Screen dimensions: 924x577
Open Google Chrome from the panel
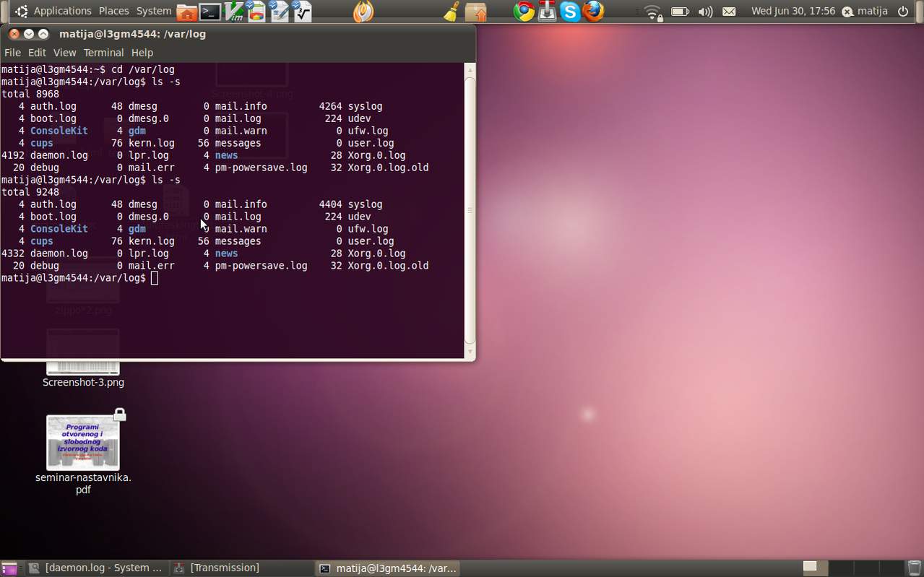(524, 12)
